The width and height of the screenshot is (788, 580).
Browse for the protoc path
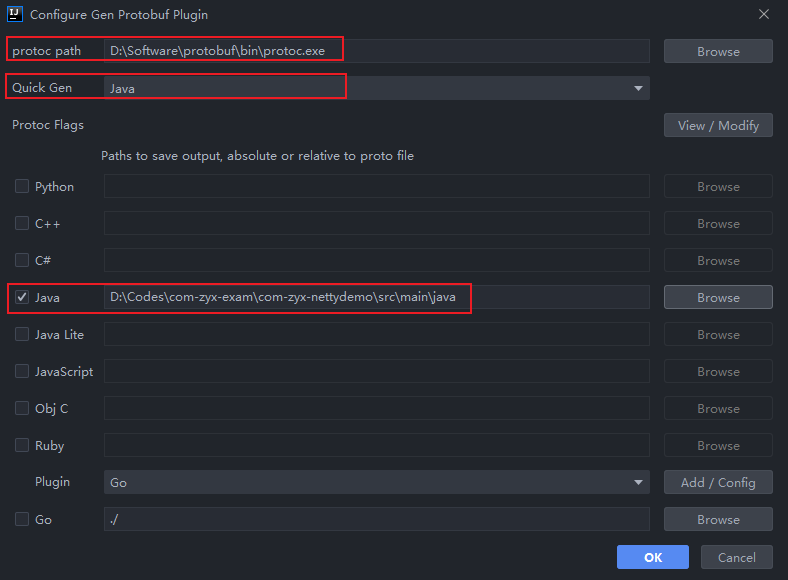pos(718,51)
